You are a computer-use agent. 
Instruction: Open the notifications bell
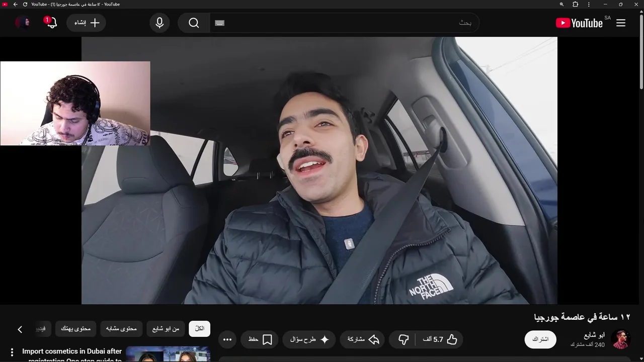click(51, 23)
